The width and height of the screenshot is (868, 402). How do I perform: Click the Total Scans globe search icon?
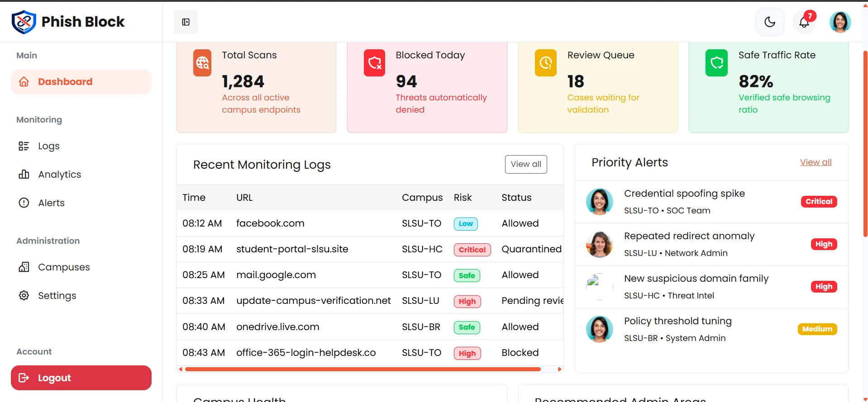[x=202, y=63]
